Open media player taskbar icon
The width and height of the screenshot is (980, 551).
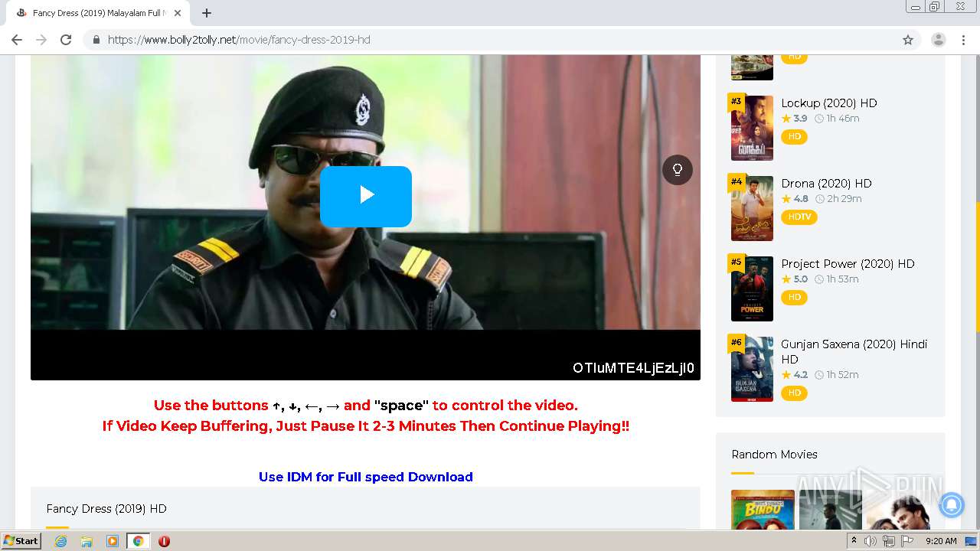[113, 541]
